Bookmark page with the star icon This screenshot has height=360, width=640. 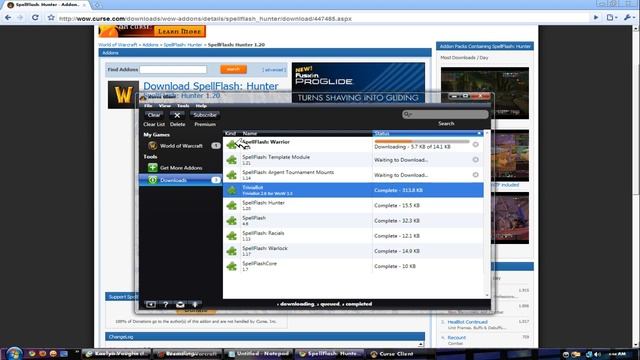click(x=51, y=18)
